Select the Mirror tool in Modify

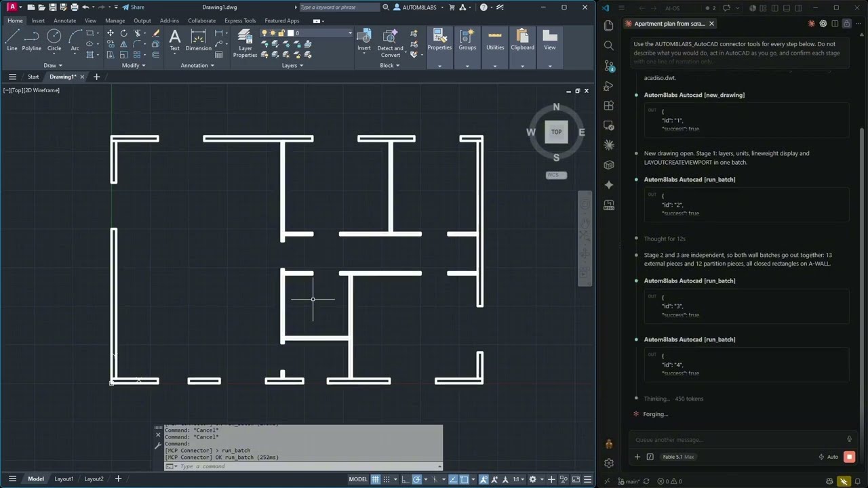point(123,44)
